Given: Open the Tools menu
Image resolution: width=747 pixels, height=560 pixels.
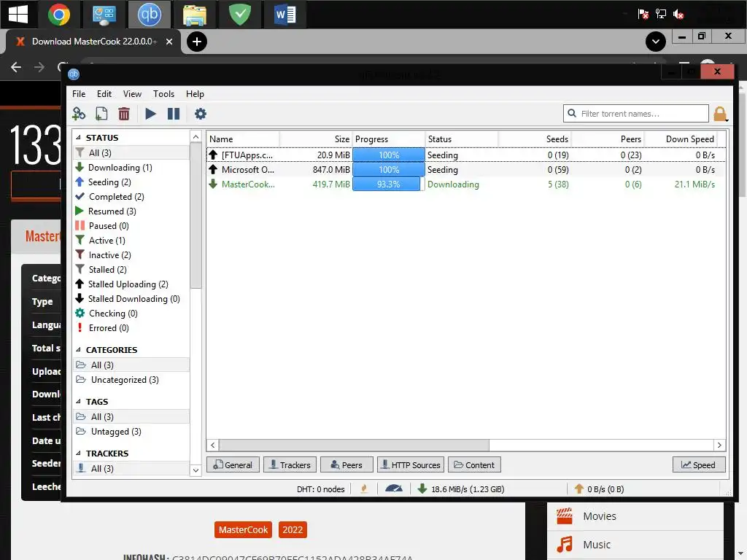Looking at the screenshot, I should (163, 94).
